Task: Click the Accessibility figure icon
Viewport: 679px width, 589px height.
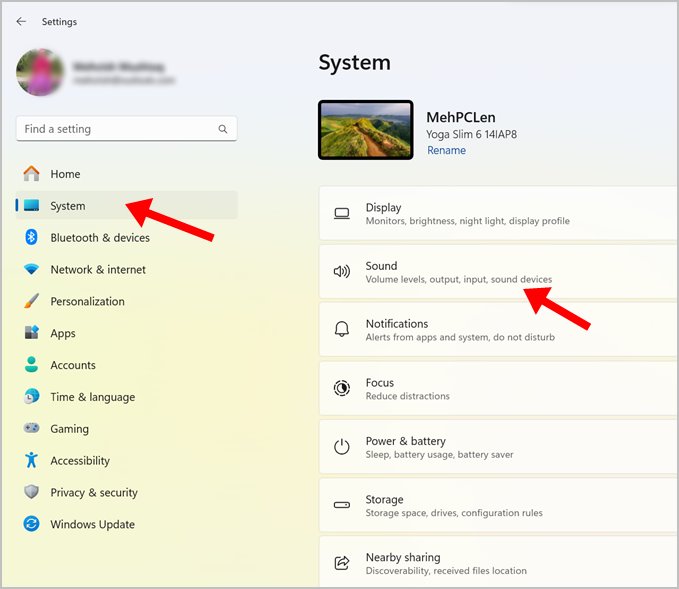Action: (x=31, y=460)
